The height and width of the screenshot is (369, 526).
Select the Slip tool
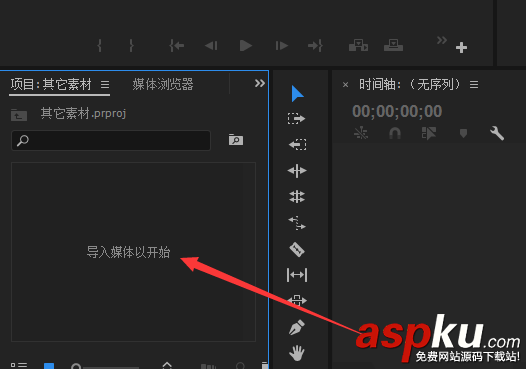pos(297,275)
